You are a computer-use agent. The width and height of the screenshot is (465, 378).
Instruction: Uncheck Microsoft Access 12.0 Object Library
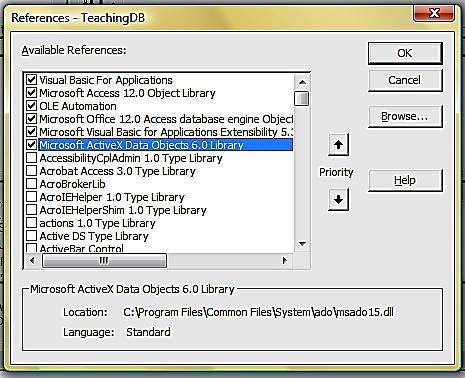31,93
